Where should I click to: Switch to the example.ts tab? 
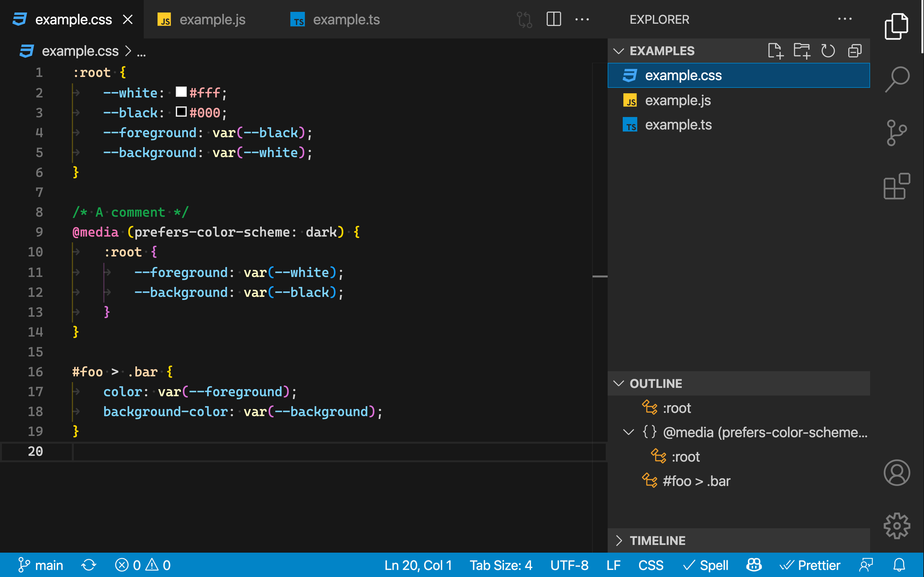pos(346,20)
